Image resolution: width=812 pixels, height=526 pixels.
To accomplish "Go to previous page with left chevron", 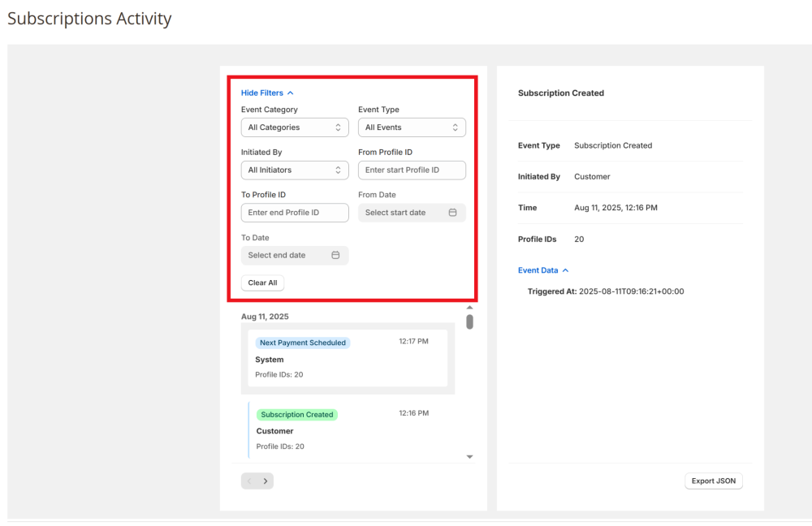I will (249, 481).
